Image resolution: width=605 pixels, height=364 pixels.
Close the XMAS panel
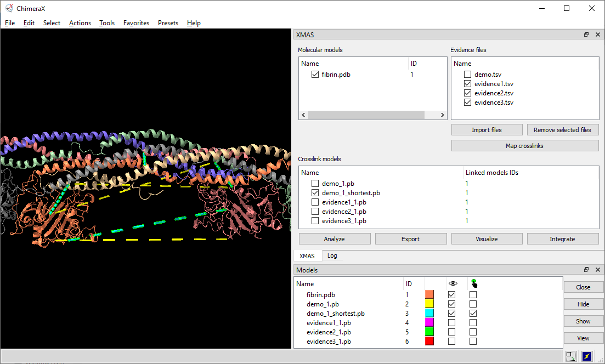coord(598,35)
